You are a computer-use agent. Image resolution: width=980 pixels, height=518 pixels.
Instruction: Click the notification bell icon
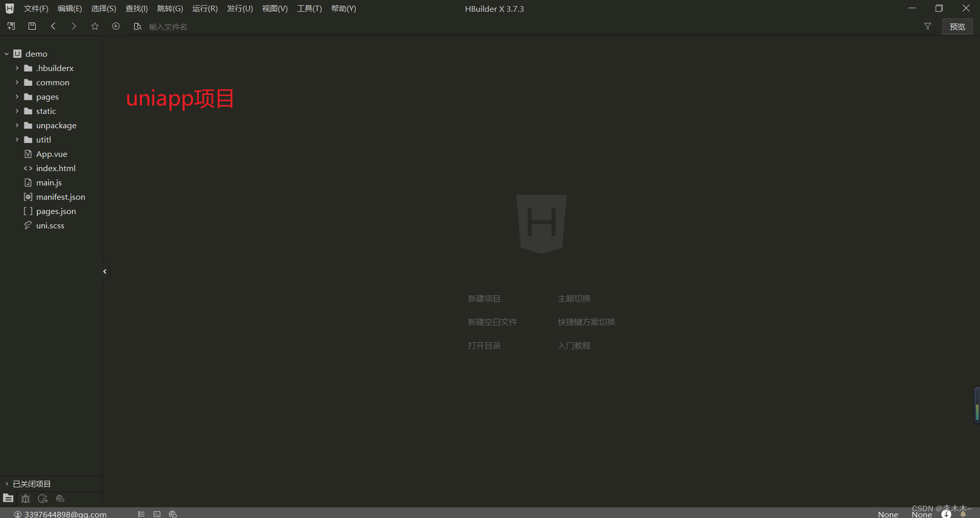point(963,514)
